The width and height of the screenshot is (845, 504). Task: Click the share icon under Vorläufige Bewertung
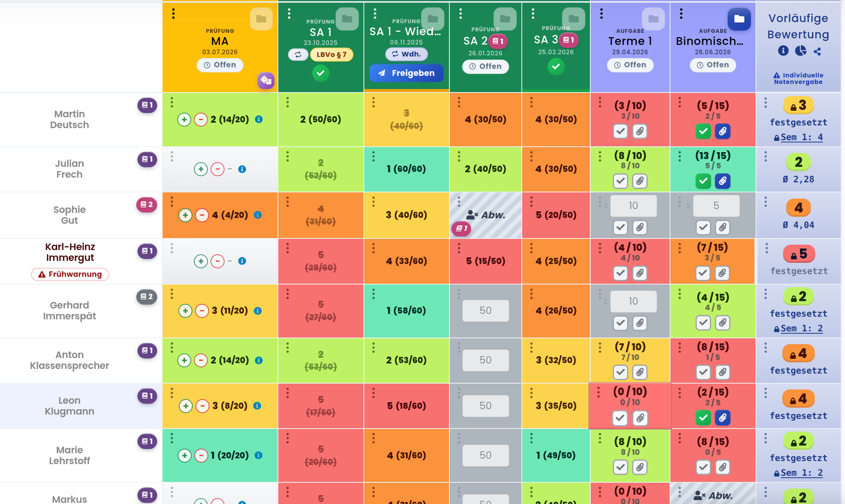[x=817, y=51]
